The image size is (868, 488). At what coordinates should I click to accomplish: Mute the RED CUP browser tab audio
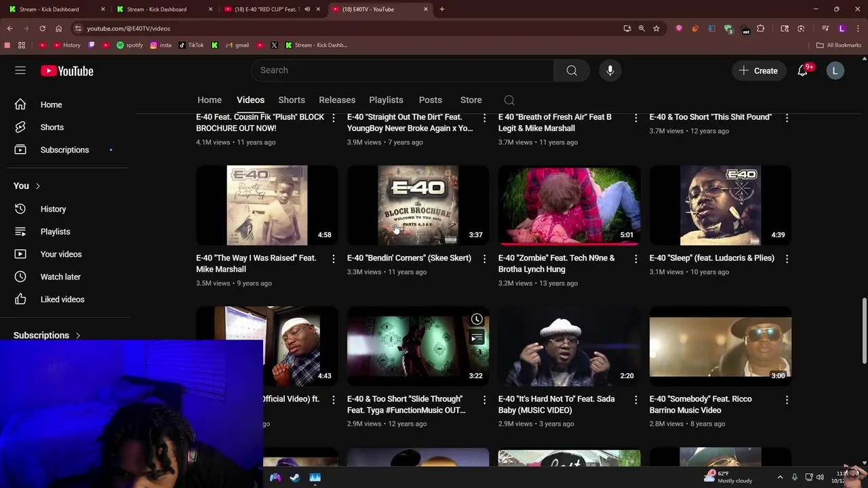(307, 9)
